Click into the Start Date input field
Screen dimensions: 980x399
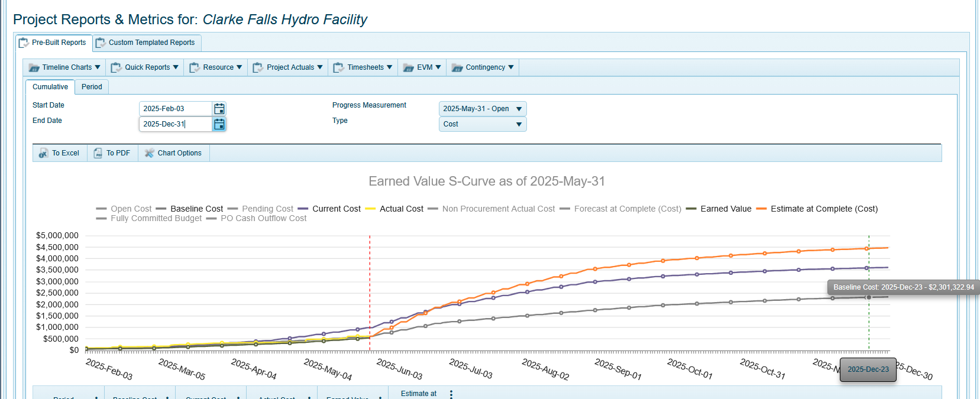pos(175,109)
